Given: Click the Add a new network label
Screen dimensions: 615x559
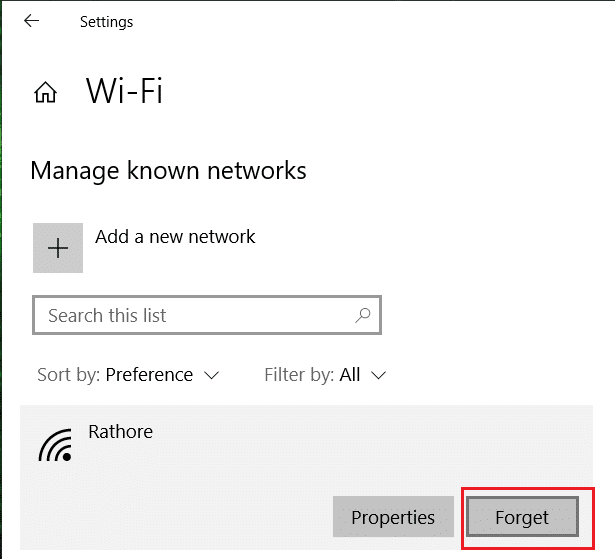Looking at the screenshot, I should coord(175,237).
